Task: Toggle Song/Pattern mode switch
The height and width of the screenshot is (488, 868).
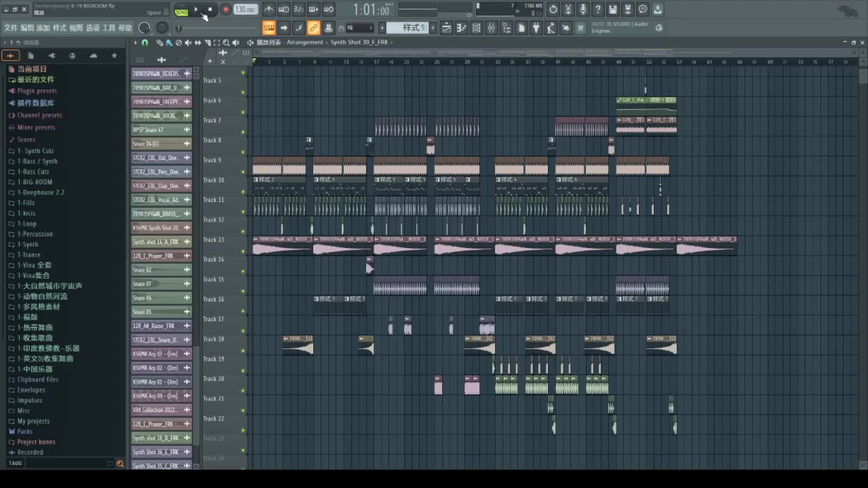Action: coord(181,10)
